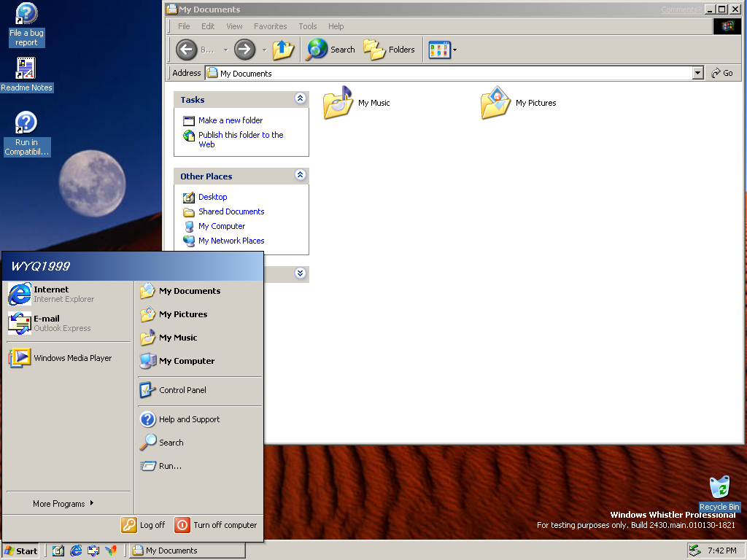Collapse the Other Places panel
This screenshot has height=560, width=747.
click(300, 175)
